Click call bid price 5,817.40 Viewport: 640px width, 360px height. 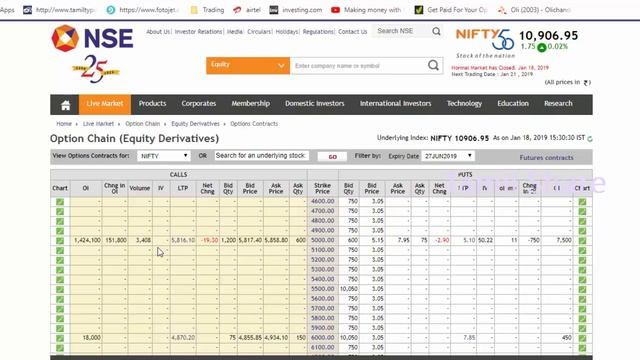tap(250, 240)
